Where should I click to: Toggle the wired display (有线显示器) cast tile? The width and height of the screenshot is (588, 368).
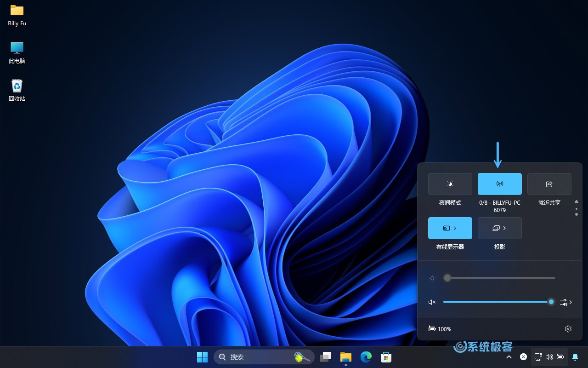coord(450,228)
